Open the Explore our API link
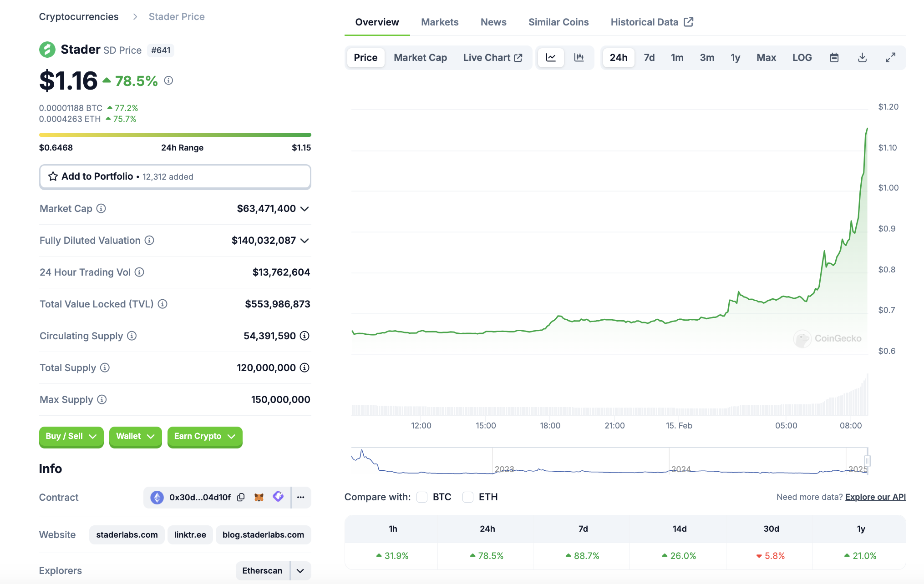This screenshot has width=924, height=584. [875, 497]
